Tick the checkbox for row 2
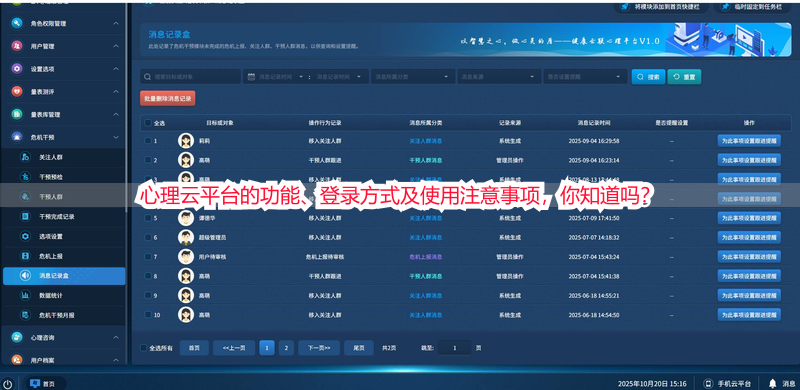The width and height of the screenshot is (800, 390). click(x=148, y=160)
